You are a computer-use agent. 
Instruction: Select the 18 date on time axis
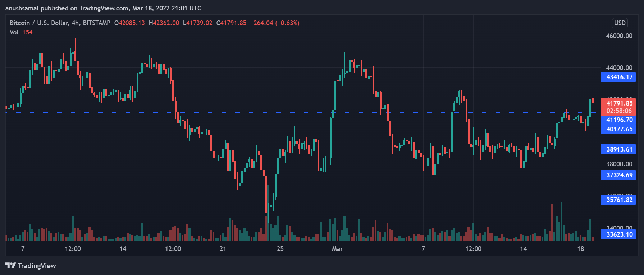(x=580, y=249)
